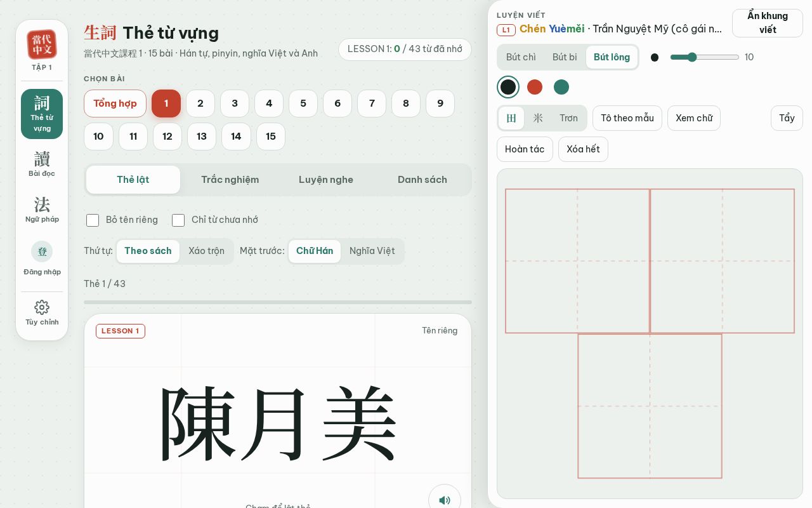This screenshot has height=508, width=812.
Task: Pick the black ink color
Action: [x=508, y=87]
